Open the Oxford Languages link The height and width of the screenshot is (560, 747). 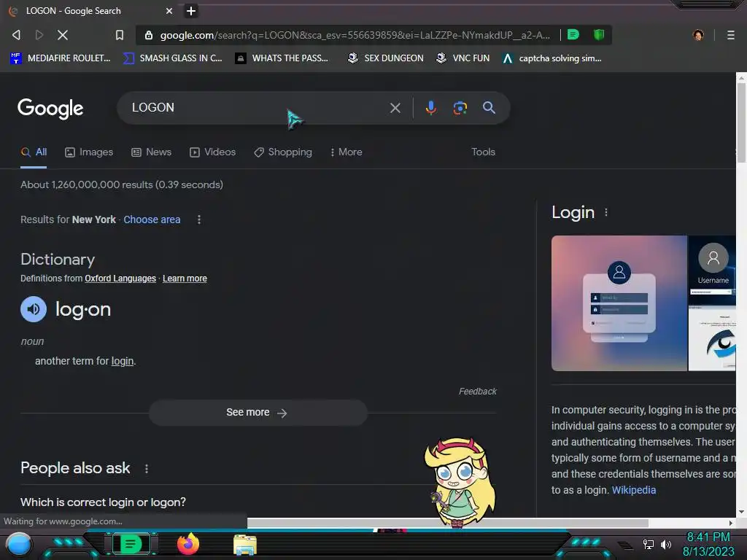click(120, 279)
